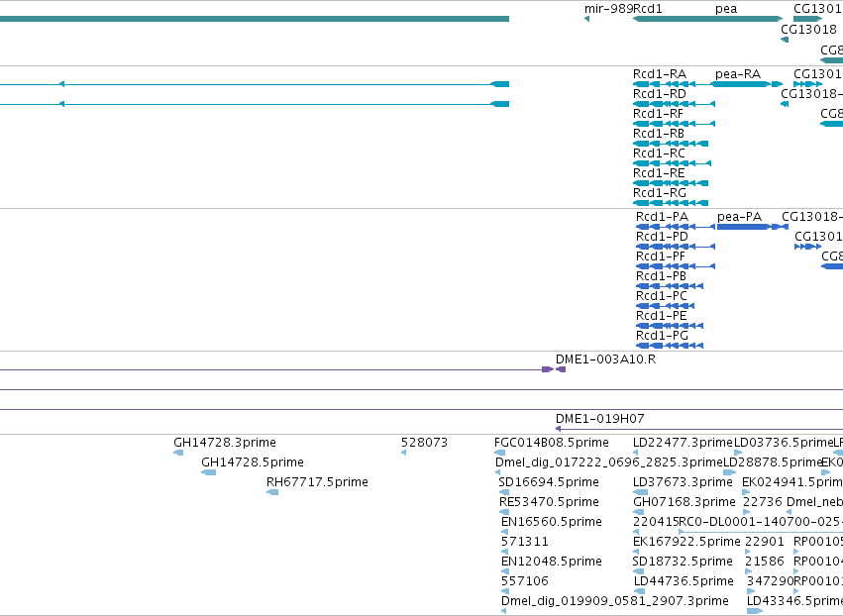Viewport: 843px width, 616px height.
Task: Select the LD22477.3prime EST label
Action: pyautogui.click(x=683, y=443)
